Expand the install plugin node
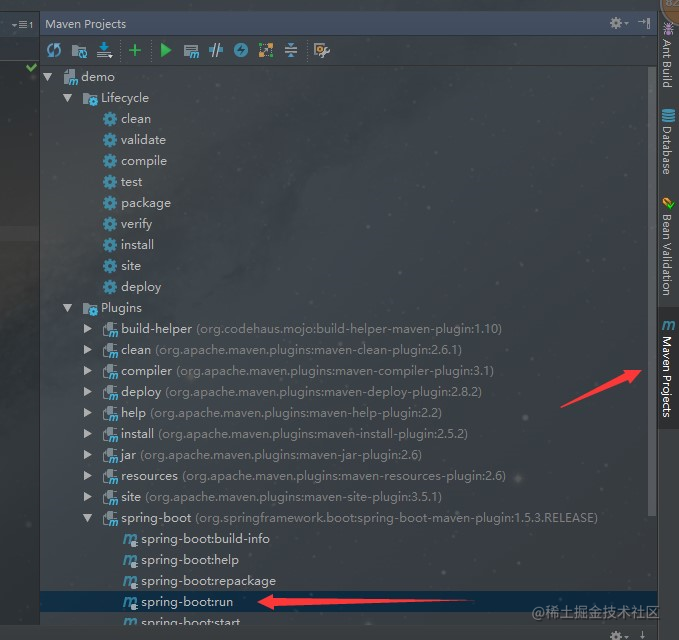The image size is (679, 640). coord(87,434)
